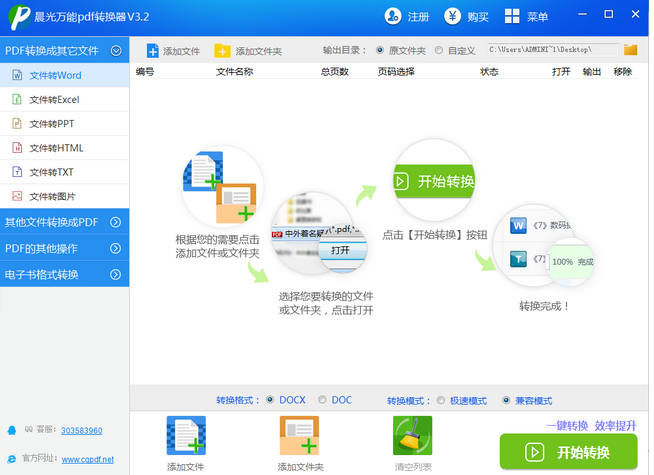The height and width of the screenshot is (475, 654).
Task: Click the browser icon beside 官方网址
Action: click(12, 459)
